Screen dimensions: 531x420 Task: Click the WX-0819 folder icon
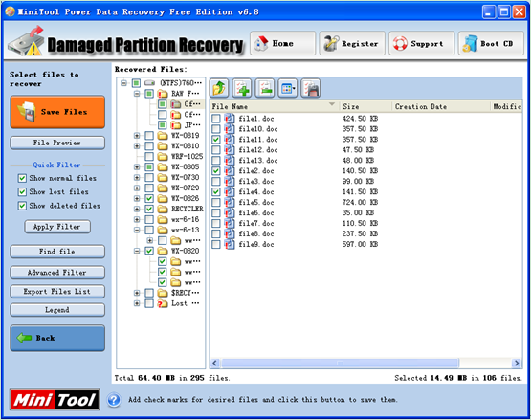pos(163,136)
